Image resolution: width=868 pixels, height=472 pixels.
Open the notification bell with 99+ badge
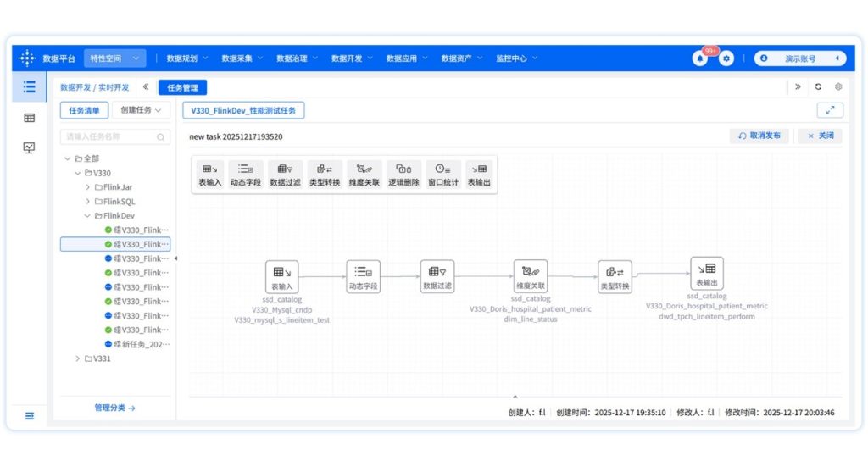click(700, 58)
